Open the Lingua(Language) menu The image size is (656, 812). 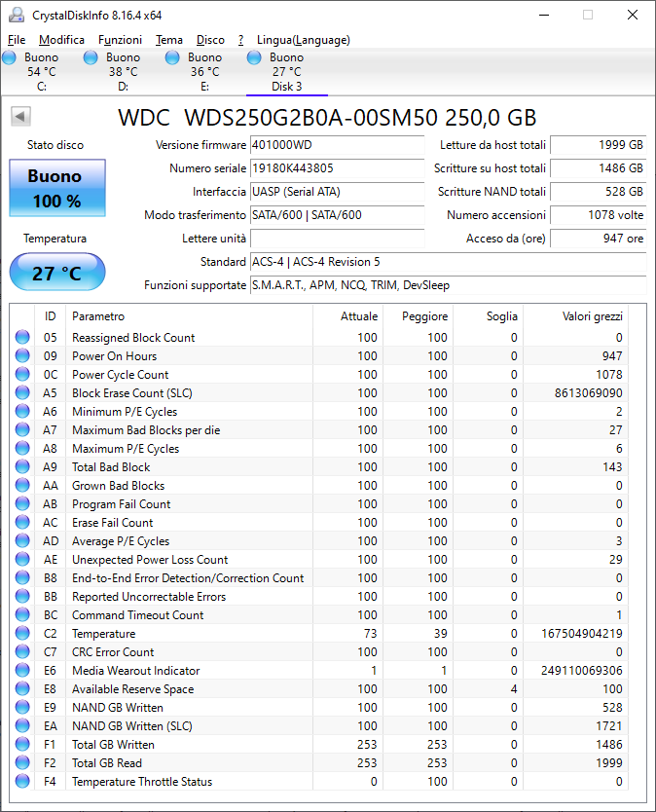click(304, 40)
